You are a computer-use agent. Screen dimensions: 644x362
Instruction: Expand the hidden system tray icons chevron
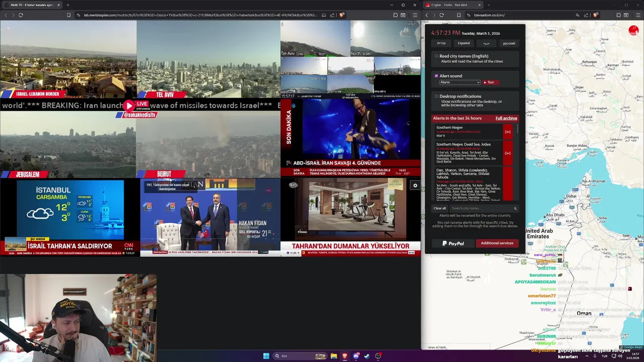(x=587, y=356)
